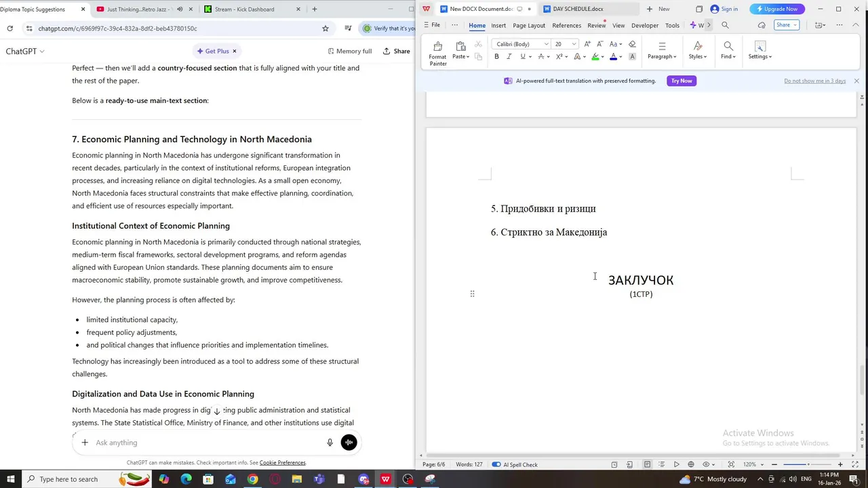Switch to print layout view icon
This screenshot has width=868, height=488.
(647, 464)
